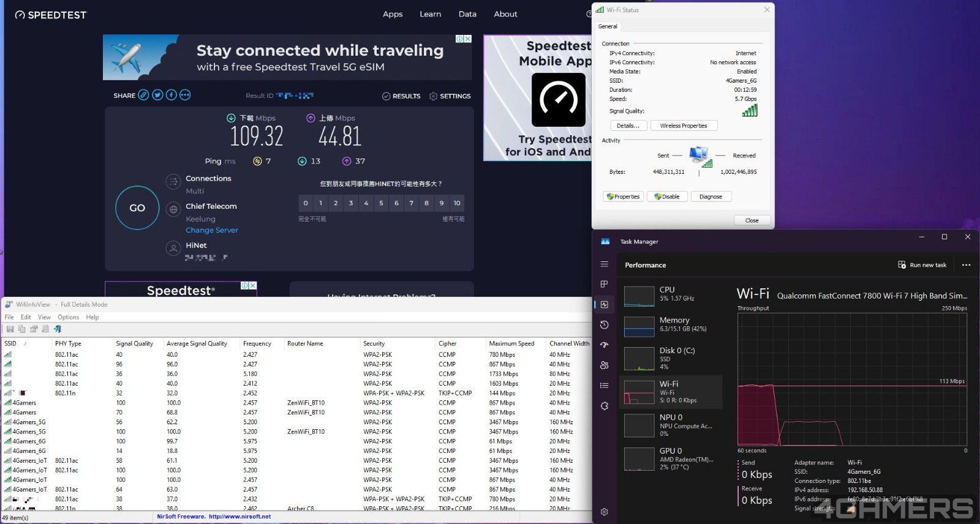
Task: Select GPU 0 in Task Manager performance list
Action: [x=672, y=458]
